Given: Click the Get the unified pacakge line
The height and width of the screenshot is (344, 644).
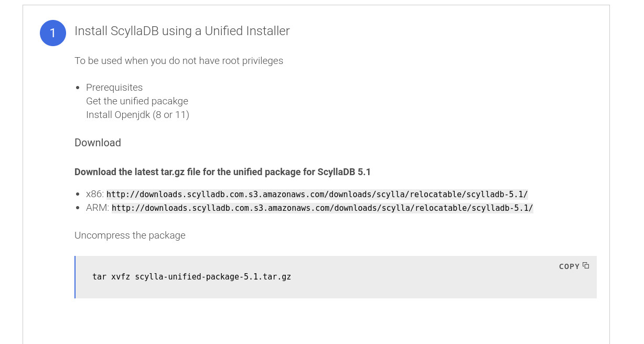Looking at the screenshot, I should pyautogui.click(x=137, y=101).
